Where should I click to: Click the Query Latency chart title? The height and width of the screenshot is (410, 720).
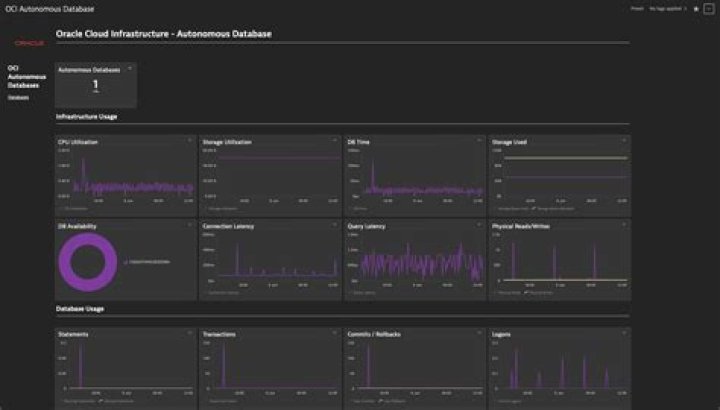coord(366,226)
